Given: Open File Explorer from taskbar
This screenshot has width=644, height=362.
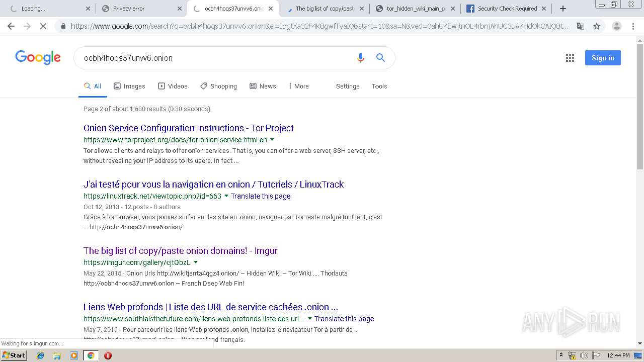Looking at the screenshot, I should tap(57, 355).
